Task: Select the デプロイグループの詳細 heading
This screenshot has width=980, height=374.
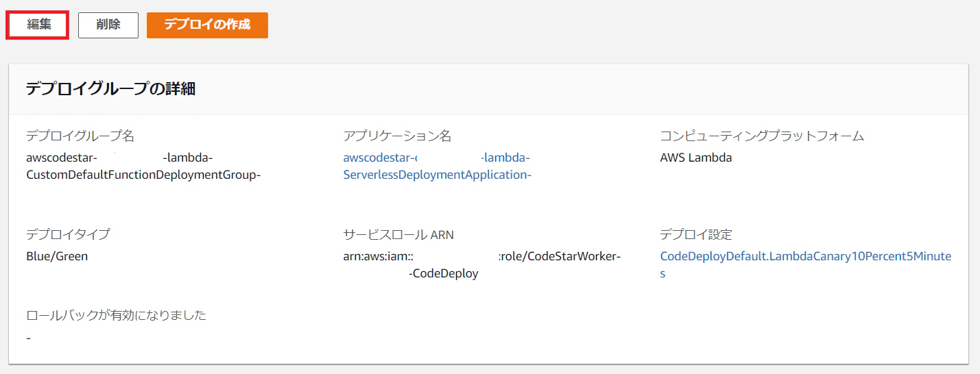Action: click(110, 89)
